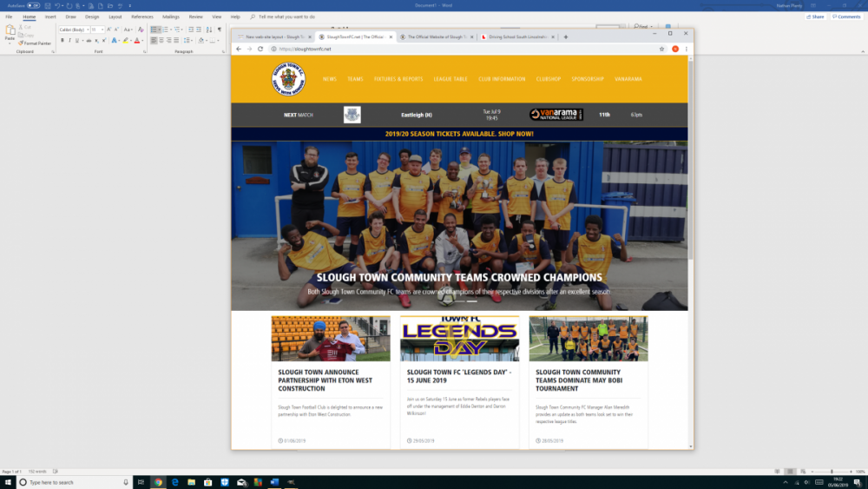
Task: Click the Windows Start button
Action: tap(8, 482)
